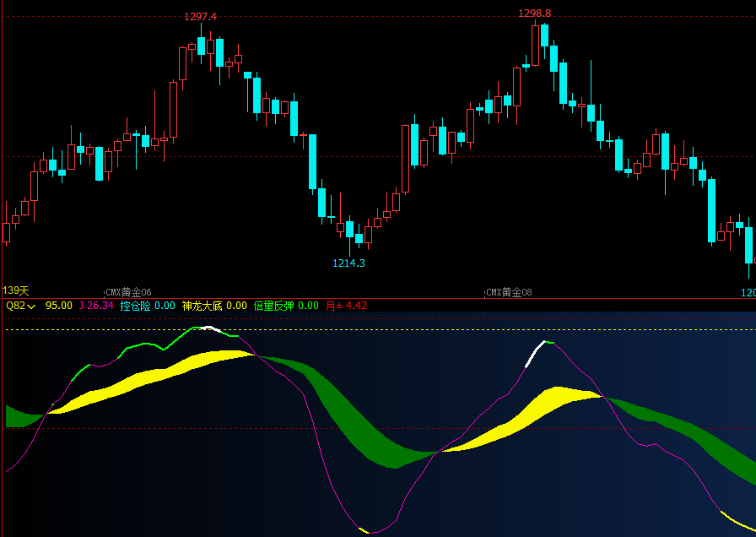Screen dimensions: 756x537
Task: Click the 1298.8 peak price label
Action: (x=535, y=14)
